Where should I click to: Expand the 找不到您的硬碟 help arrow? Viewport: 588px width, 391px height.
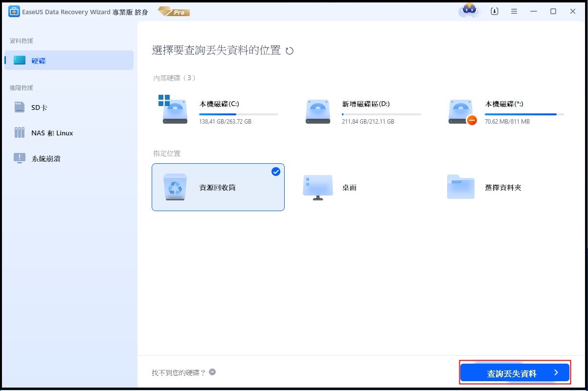pos(212,372)
